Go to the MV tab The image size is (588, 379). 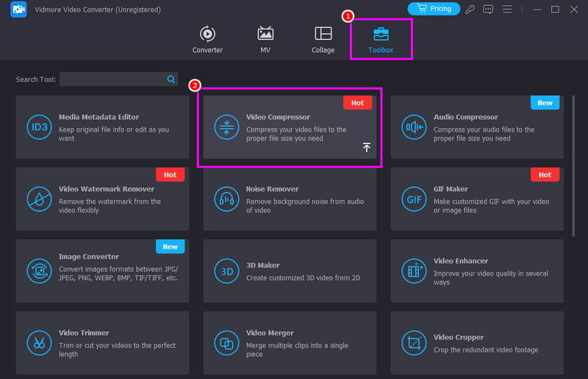click(265, 40)
